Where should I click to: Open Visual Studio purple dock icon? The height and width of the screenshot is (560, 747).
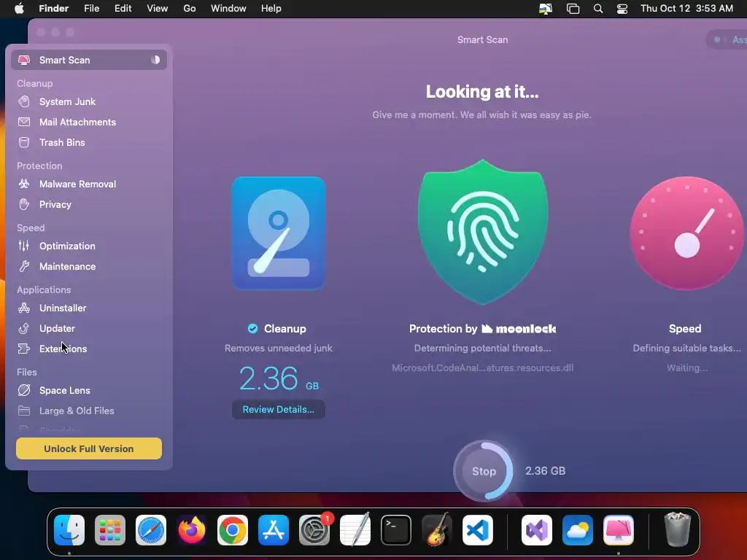[537, 530]
